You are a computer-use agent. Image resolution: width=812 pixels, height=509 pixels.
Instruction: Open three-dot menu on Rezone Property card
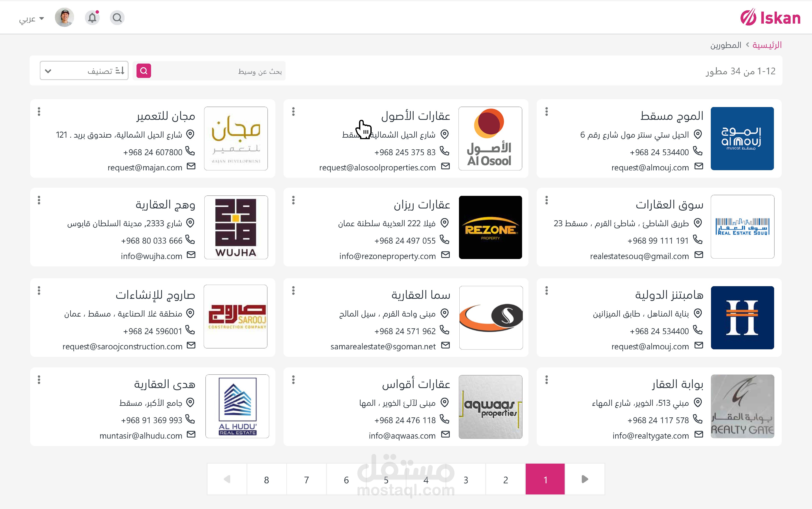click(293, 200)
